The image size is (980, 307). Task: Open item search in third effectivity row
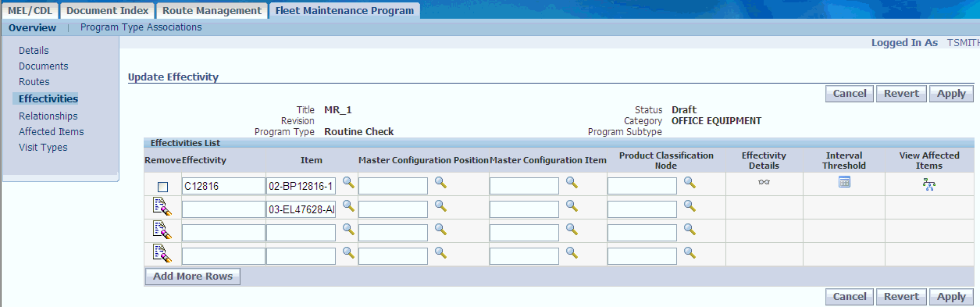[x=348, y=230]
